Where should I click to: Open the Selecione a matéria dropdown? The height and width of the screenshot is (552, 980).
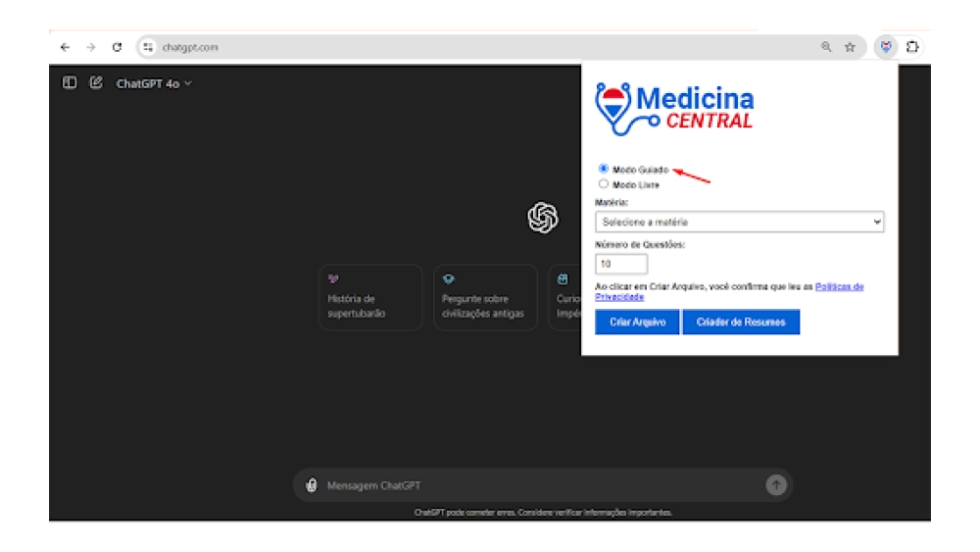click(739, 222)
